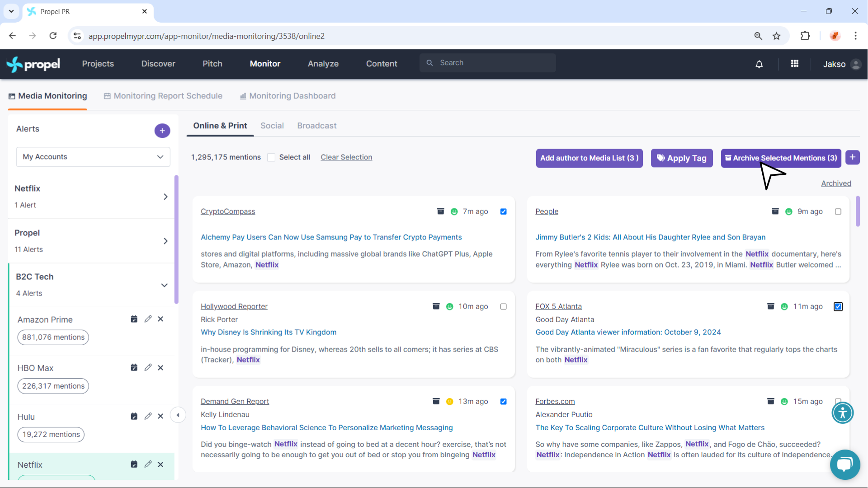
Task: Go to the Projects menu
Action: point(98,64)
